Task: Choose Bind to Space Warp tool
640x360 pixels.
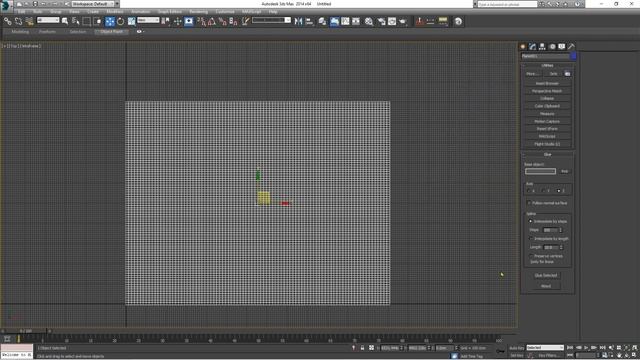Action: tap(29, 21)
